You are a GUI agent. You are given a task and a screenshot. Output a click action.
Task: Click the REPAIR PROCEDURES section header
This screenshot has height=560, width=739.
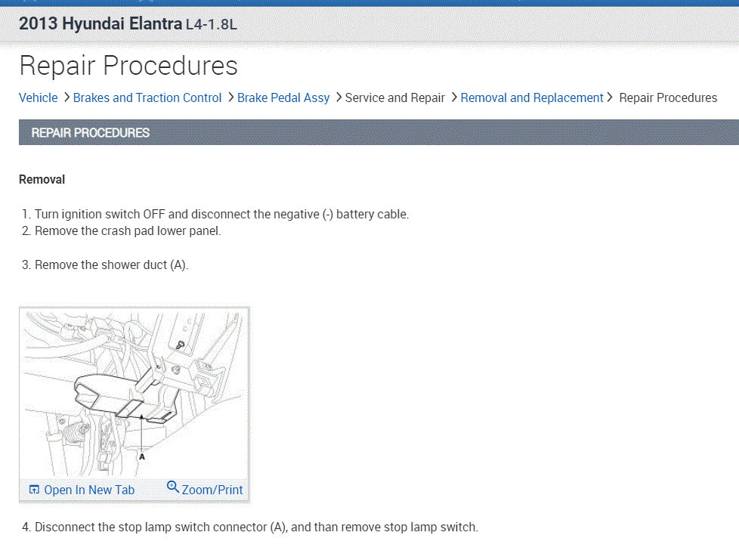click(x=379, y=132)
